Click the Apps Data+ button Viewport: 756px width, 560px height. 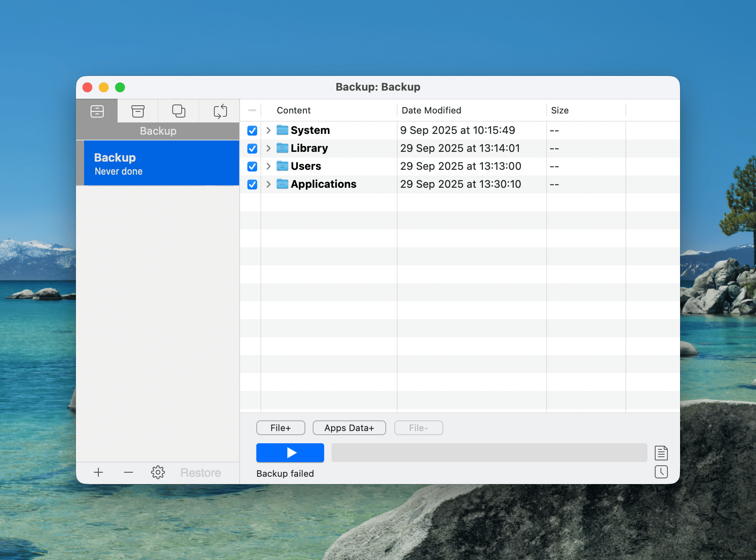349,428
